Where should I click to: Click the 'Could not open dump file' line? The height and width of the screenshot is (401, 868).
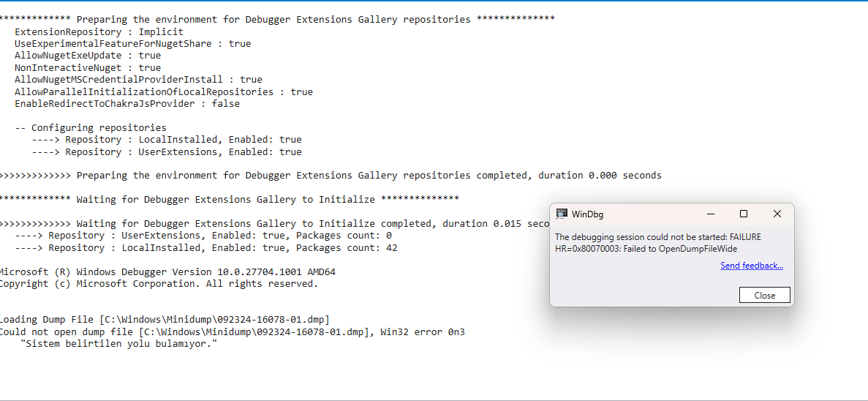pos(231,331)
